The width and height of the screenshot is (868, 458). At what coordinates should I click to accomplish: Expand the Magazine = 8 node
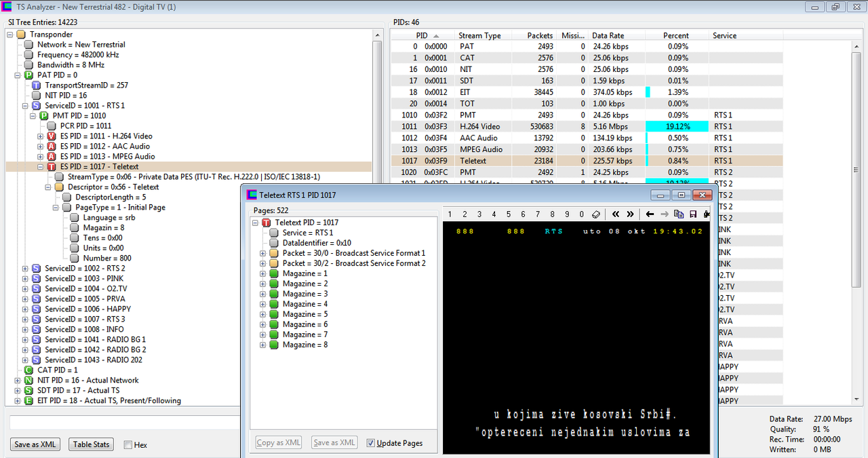click(x=263, y=345)
